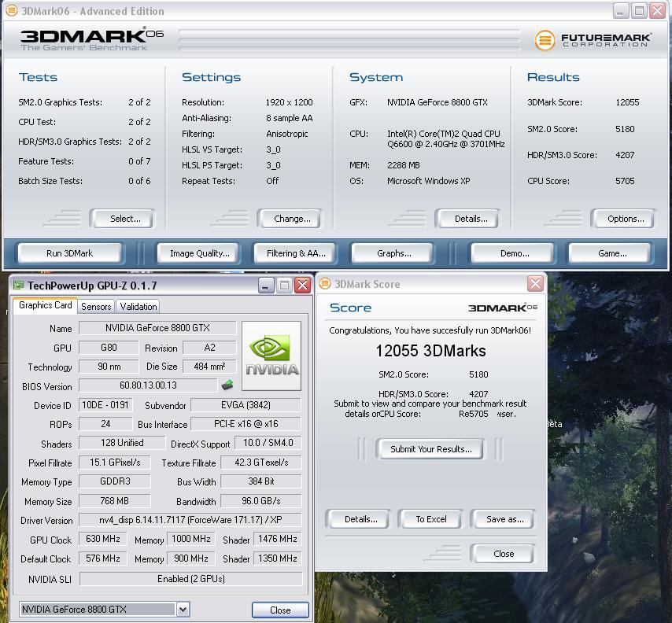Screen dimensions: 672x623
Task: Switch to the Sensors tab in GPU-Z
Action: (96, 306)
